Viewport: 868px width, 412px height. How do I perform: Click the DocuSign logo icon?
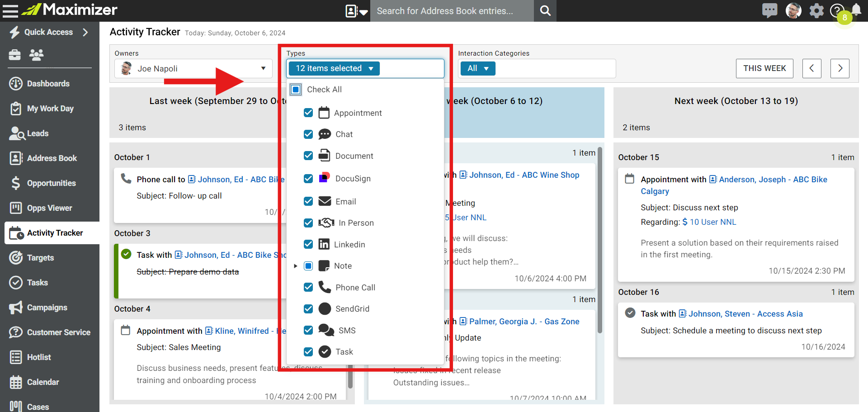coord(324,178)
